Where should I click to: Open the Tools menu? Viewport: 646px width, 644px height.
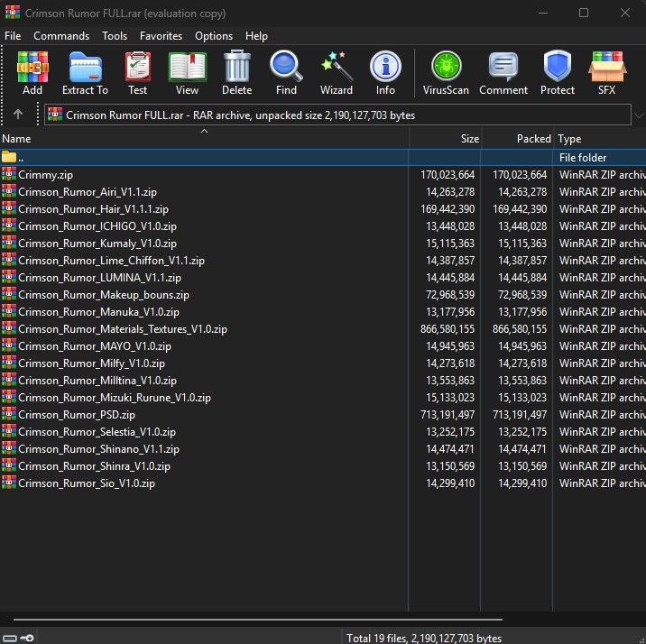point(115,36)
